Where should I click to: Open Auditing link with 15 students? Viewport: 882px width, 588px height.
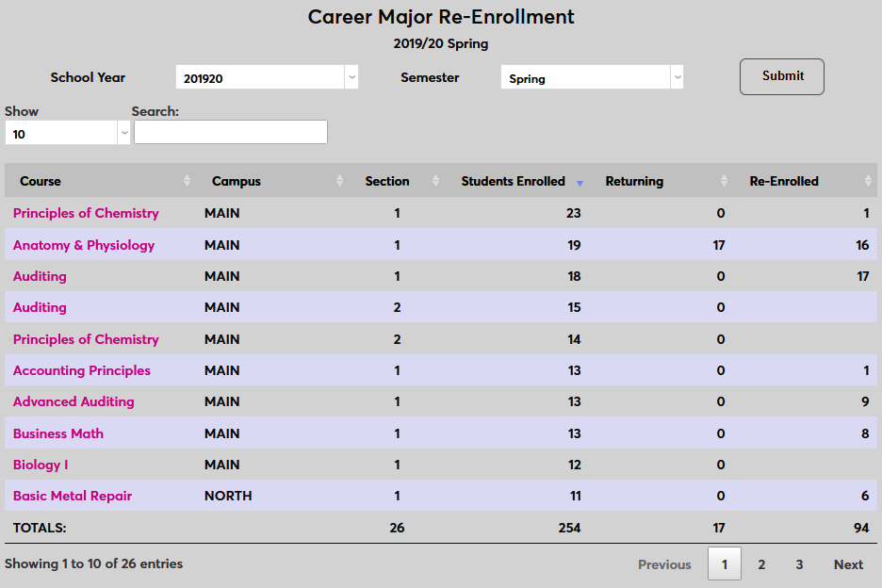click(x=40, y=307)
